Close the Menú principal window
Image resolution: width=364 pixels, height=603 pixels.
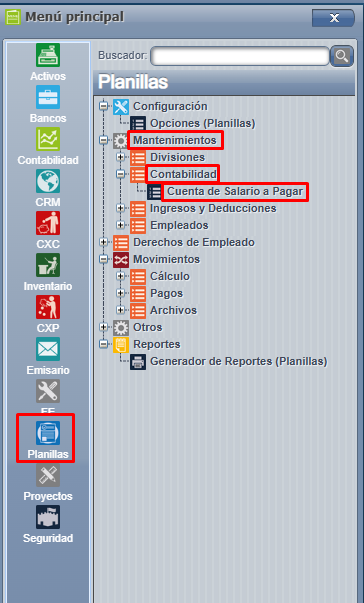coord(333,18)
